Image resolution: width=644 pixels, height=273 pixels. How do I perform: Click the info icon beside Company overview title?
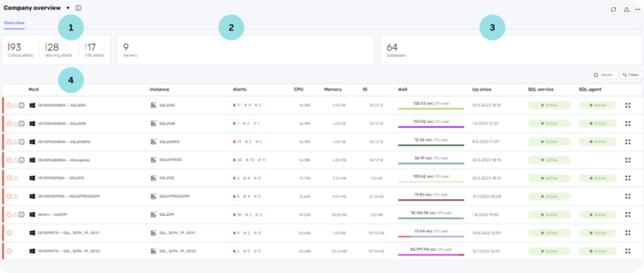pyautogui.click(x=79, y=8)
